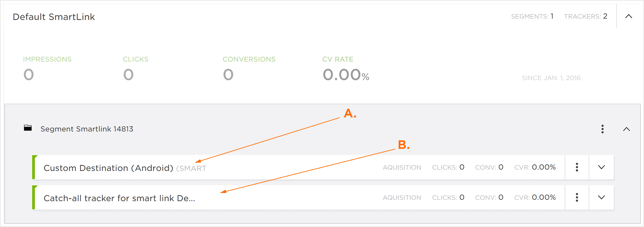Collapse the Segment Smartlink 14813 section
This screenshot has height=227, width=644.
(x=626, y=129)
